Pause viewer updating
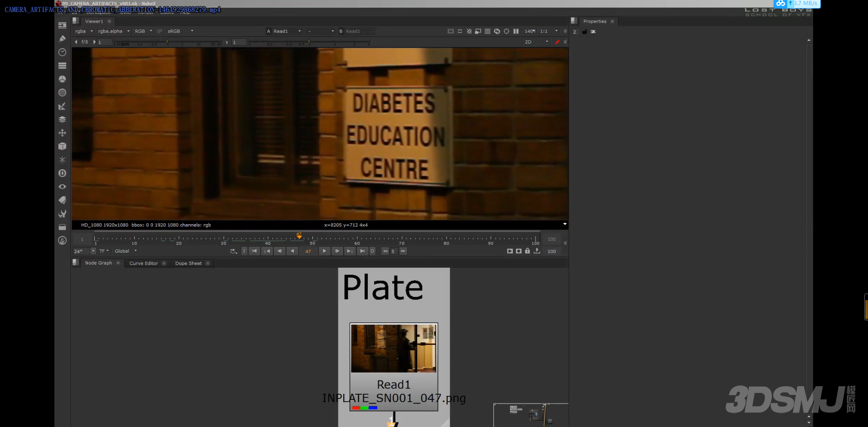 click(x=516, y=31)
